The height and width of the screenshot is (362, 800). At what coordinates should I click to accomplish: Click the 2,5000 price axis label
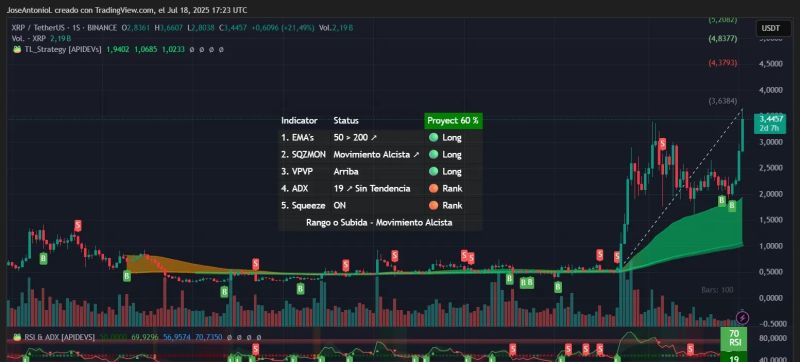[x=770, y=168]
